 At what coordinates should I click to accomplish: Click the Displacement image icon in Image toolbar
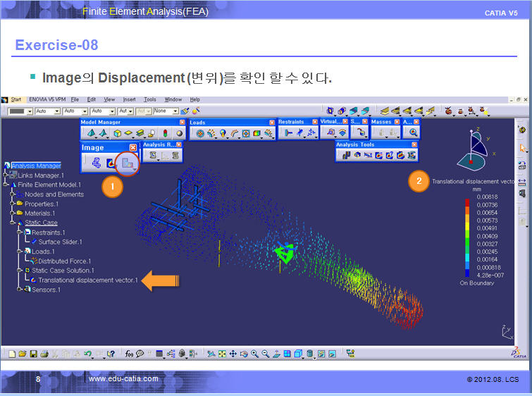point(127,163)
